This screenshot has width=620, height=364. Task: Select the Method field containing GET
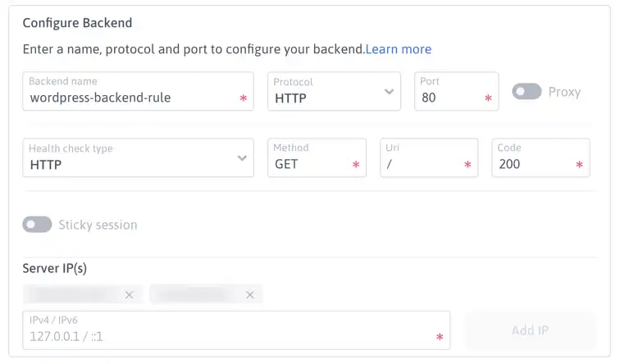pos(317,157)
